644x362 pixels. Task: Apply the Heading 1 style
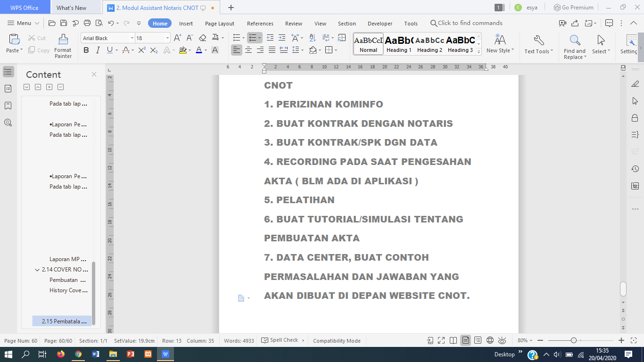[x=399, y=44]
